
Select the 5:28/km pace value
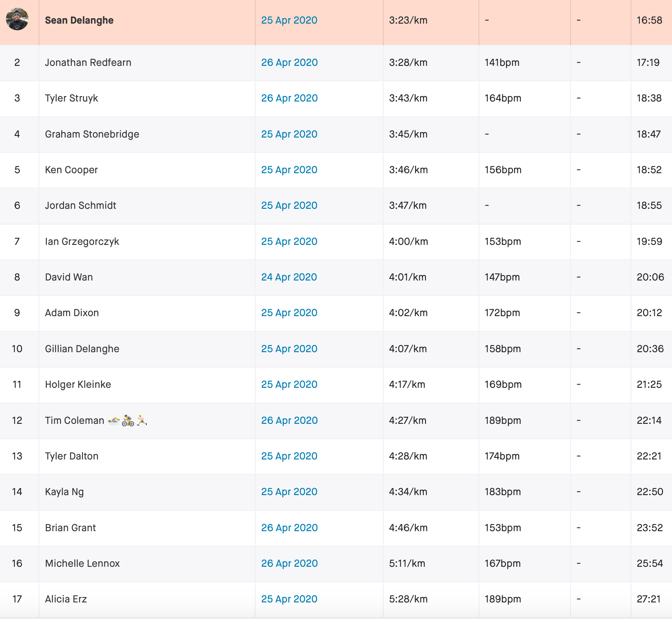(x=409, y=599)
